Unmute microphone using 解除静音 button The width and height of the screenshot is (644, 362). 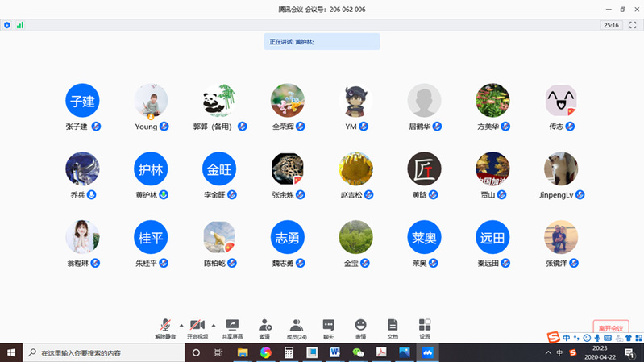coord(165,327)
